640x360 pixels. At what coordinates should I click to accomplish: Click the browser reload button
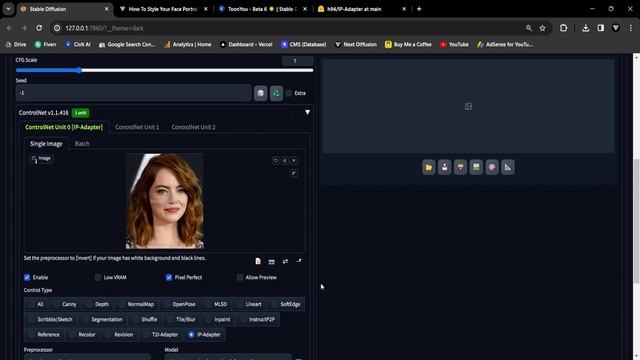39,28
